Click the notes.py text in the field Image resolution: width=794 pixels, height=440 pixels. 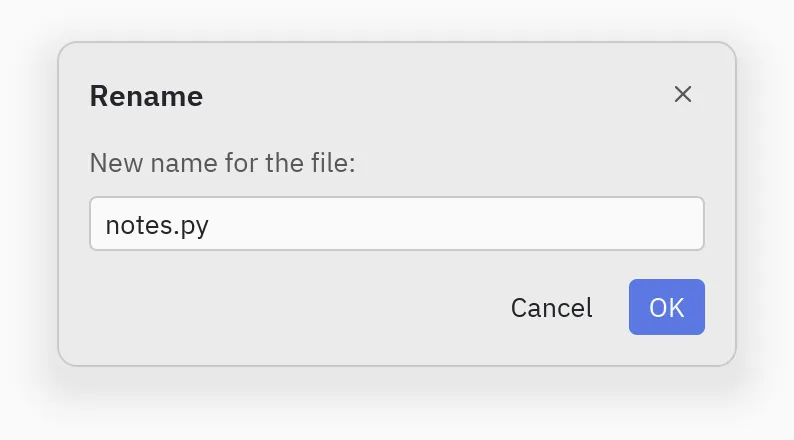[x=157, y=226]
